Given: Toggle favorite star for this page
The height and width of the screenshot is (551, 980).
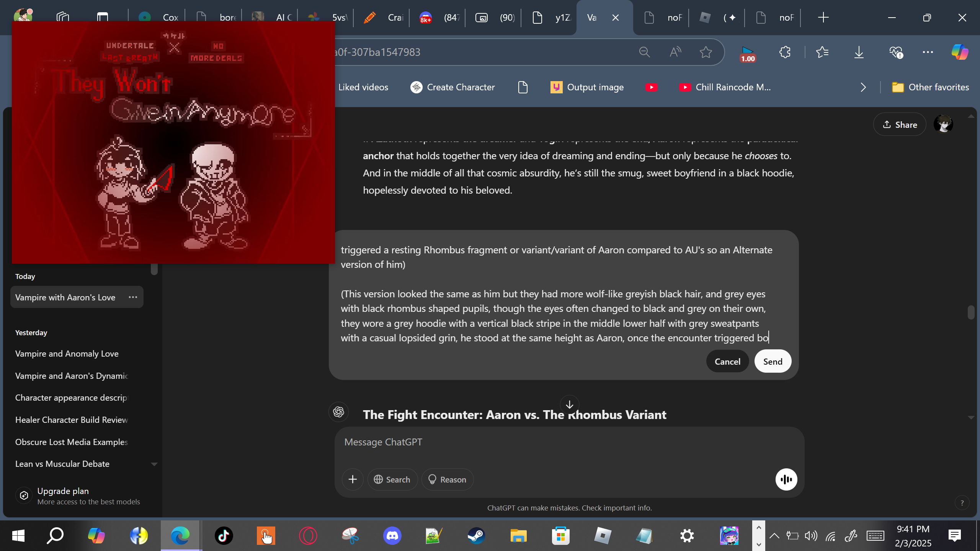Looking at the screenshot, I should pos(706,52).
